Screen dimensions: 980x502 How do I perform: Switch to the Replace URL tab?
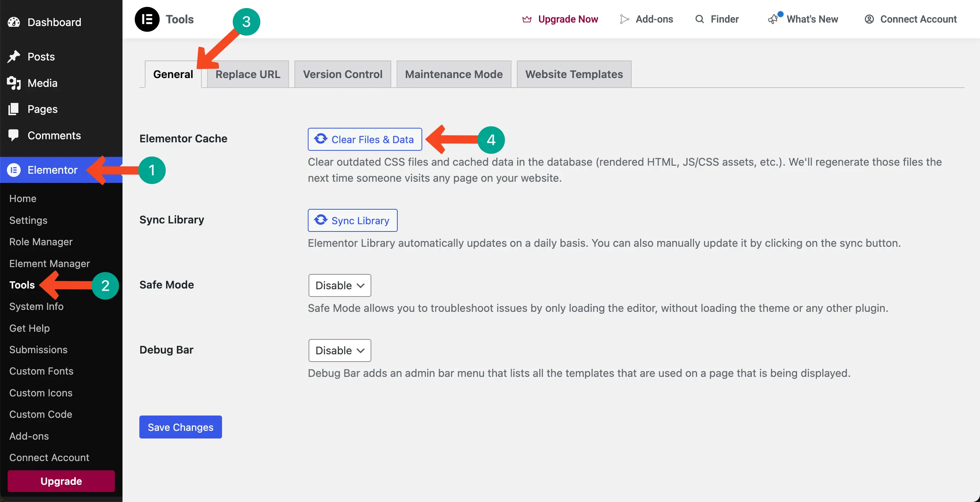pyautogui.click(x=247, y=74)
